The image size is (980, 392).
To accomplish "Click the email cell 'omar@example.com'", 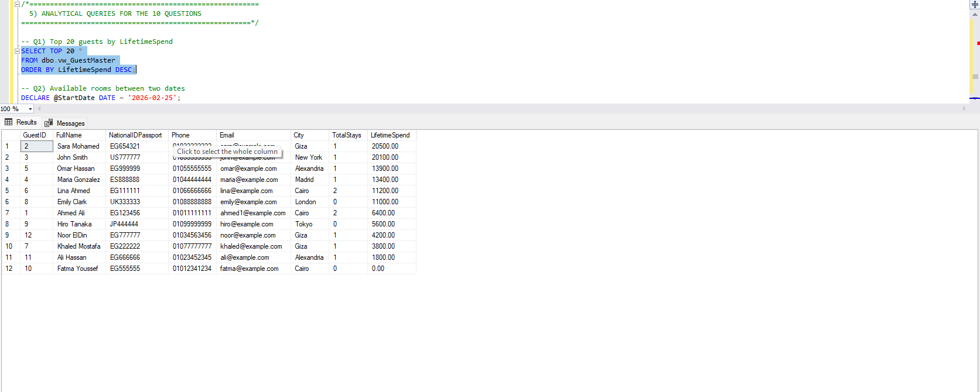I will 253,169.
